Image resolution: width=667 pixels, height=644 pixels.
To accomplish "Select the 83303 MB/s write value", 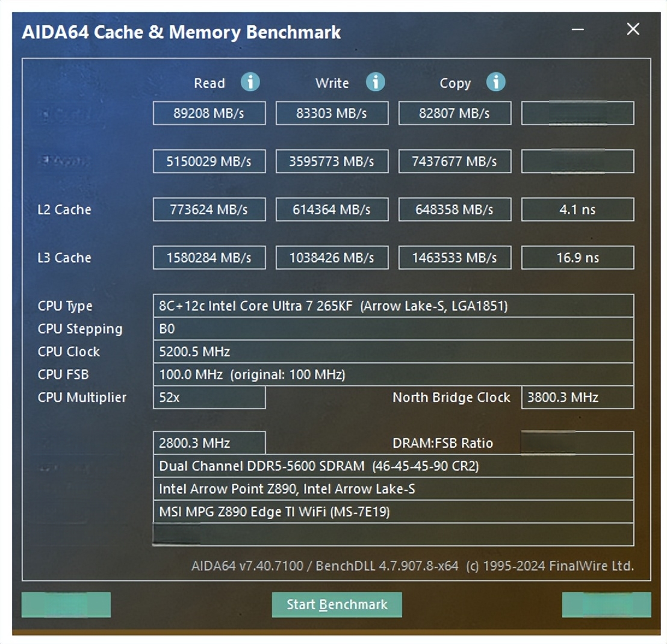I will pos(332,113).
